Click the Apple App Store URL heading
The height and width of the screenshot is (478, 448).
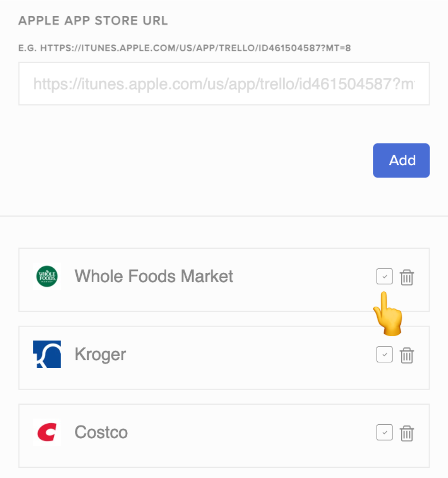tap(93, 21)
